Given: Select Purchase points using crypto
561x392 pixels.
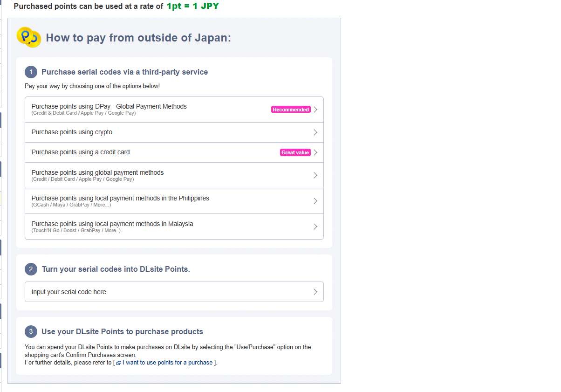Looking at the screenshot, I should click(174, 132).
